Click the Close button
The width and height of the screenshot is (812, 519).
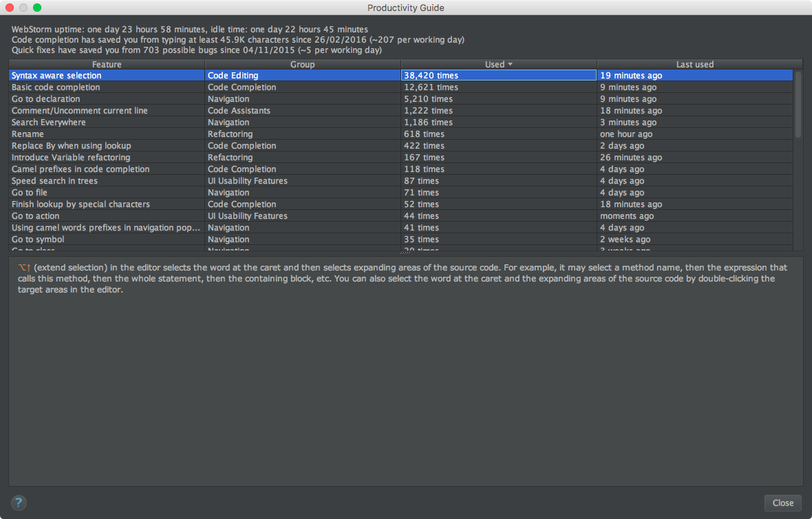(782, 503)
